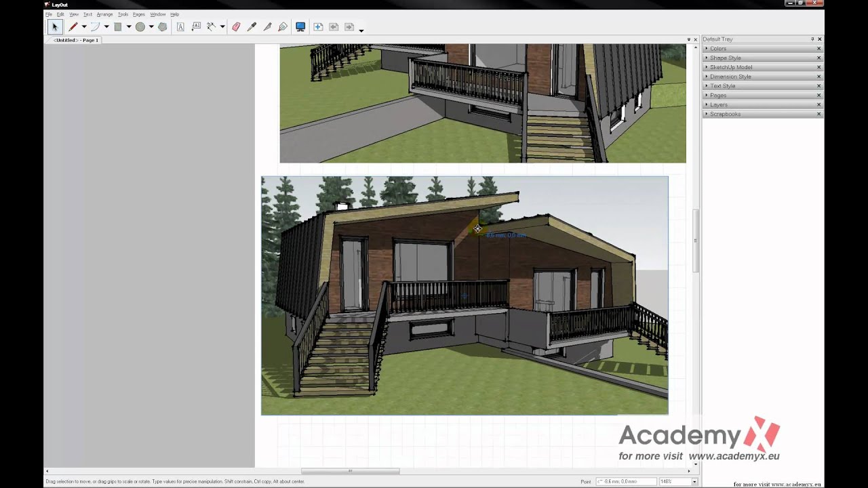The height and width of the screenshot is (488, 868).
Task: Click the horizontal scrollbar thumb
Action: click(x=350, y=471)
